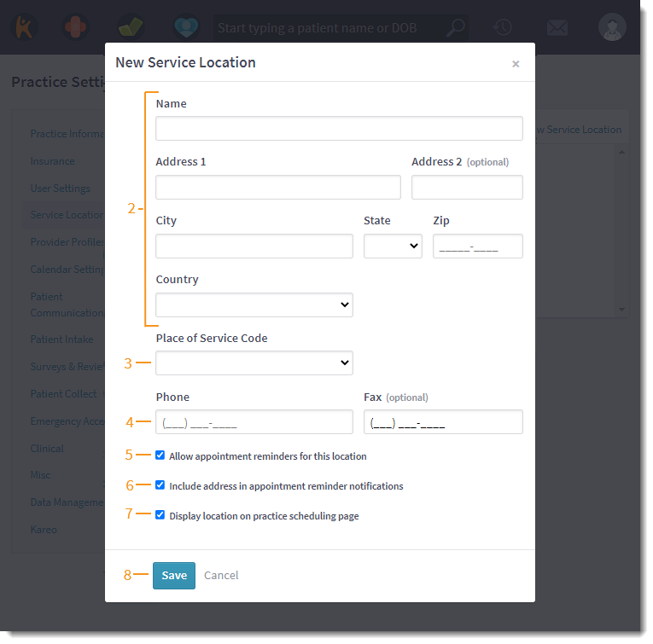Image resolution: width=653 pixels, height=644 pixels.
Task: Click the Save button
Action: click(174, 576)
